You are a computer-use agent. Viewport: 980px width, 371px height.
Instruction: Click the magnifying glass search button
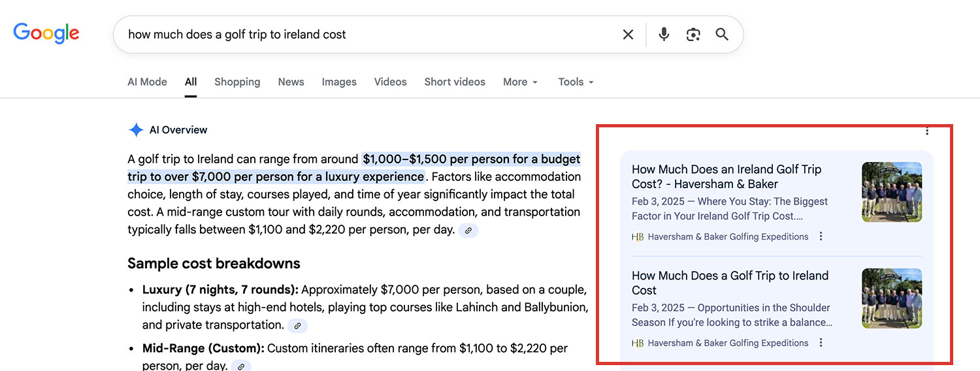pyautogui.click(x=722, y=35)
